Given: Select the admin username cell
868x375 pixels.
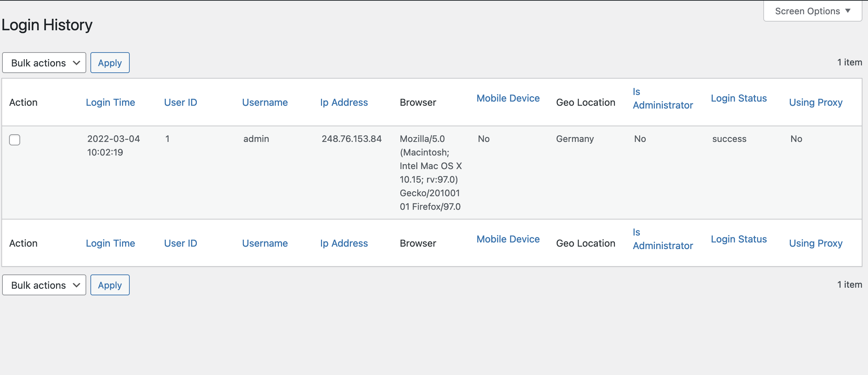Looking at the screenshot, I should (x=256, y=138).
